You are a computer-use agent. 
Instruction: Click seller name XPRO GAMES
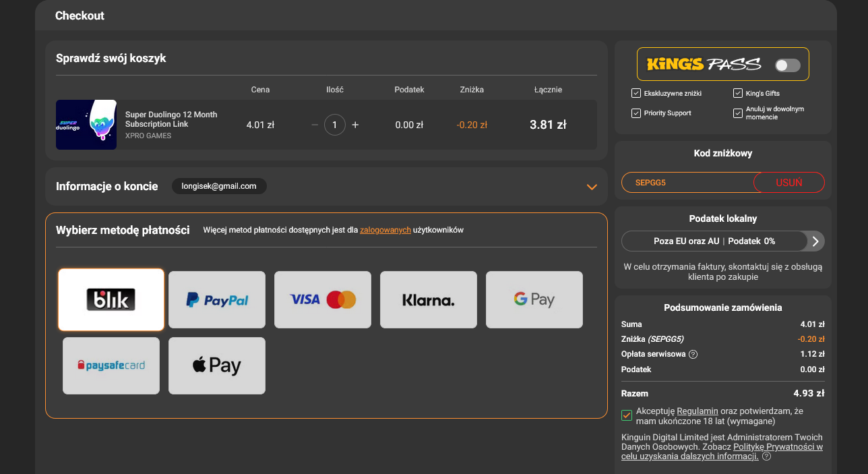pos(148,136)
